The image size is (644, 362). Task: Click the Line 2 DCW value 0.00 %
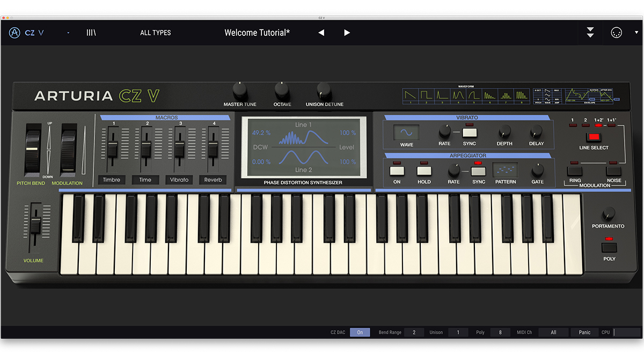(261, 161)
